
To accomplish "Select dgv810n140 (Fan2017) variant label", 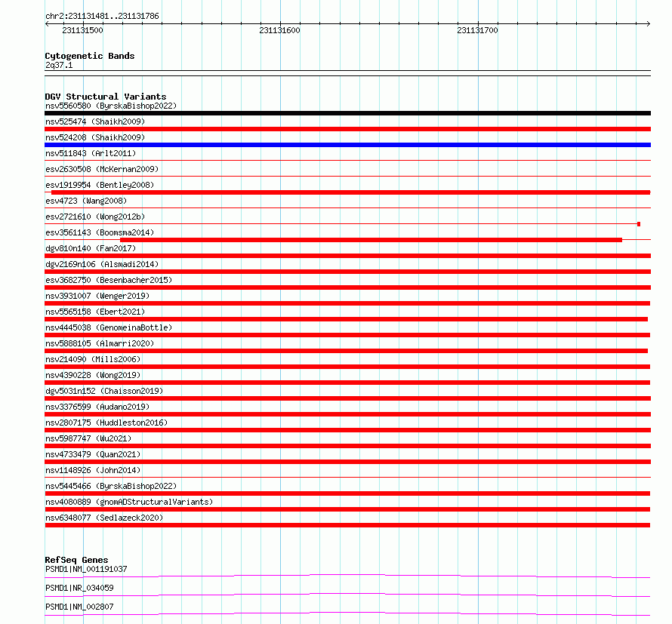I will click(91, 248).
